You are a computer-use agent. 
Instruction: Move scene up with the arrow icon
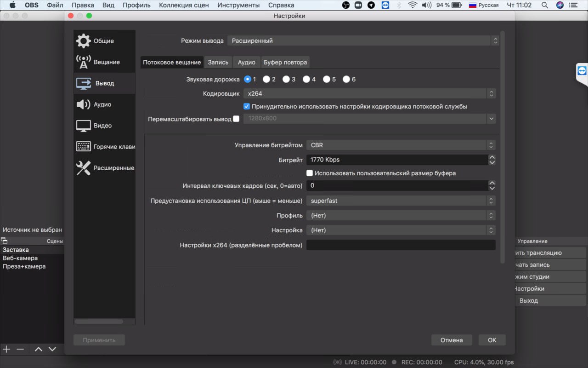39,349
